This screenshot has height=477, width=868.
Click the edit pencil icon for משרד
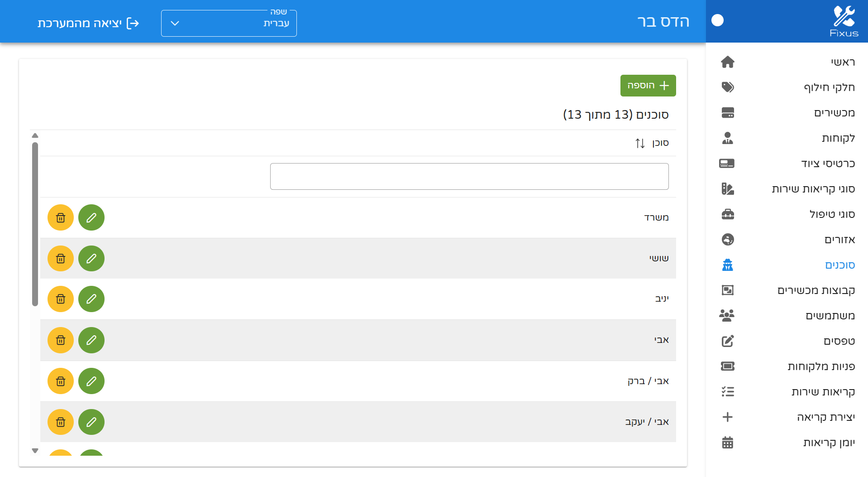pos(91,218)
